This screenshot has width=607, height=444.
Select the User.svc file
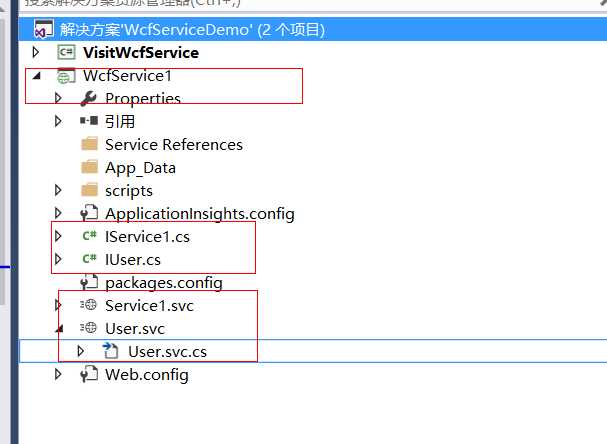135,328
